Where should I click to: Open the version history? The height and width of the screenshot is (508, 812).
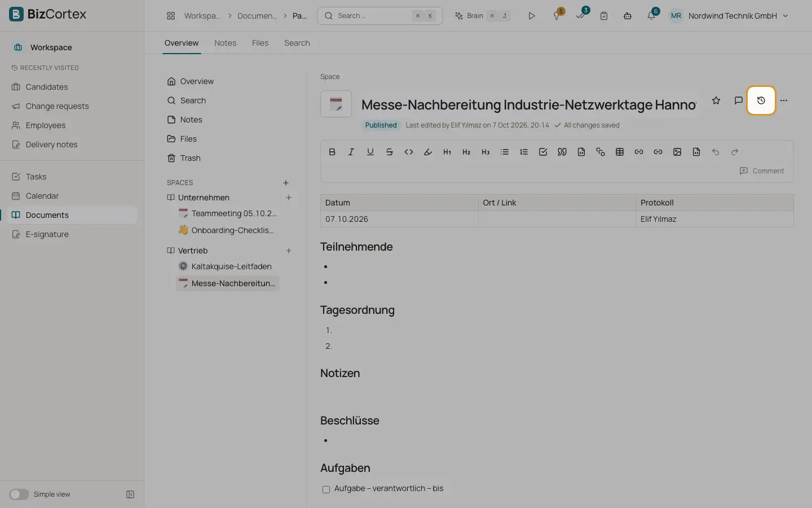coord(761,100)
